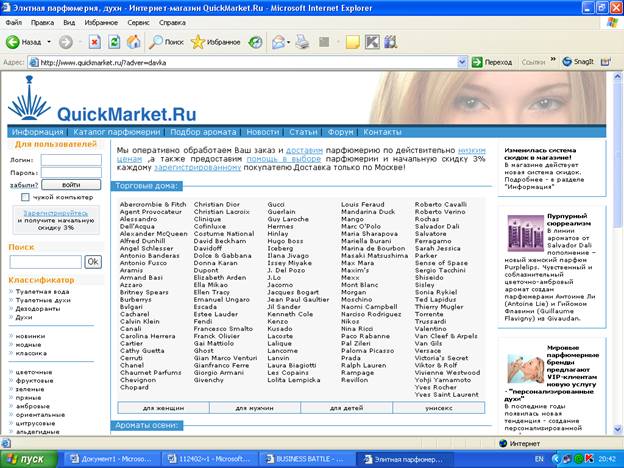Click the 'для женщин' filter button
This screenshot has width=624, height=468.
tap(163, 408)
